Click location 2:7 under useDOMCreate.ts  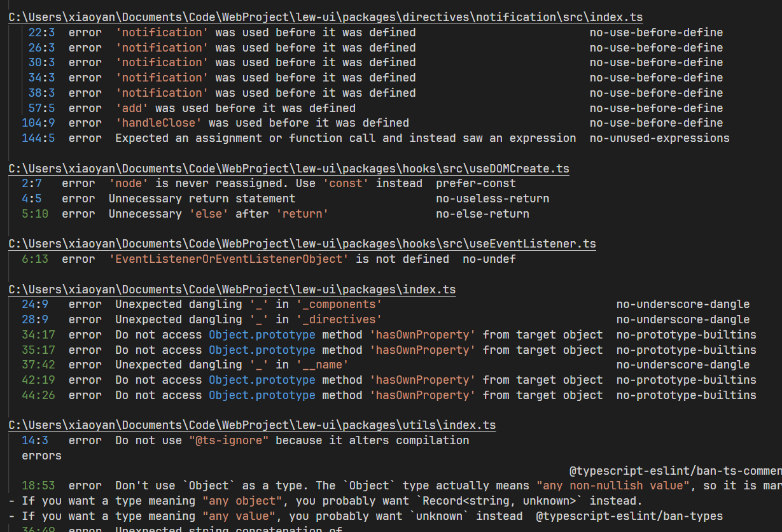coord(31,183)
